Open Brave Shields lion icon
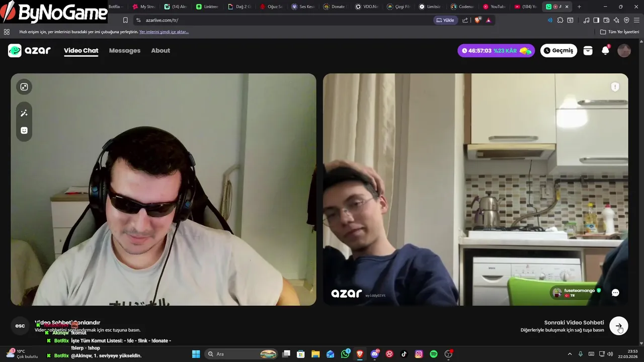The image size is (644, 362). click(x=478, y=20)
